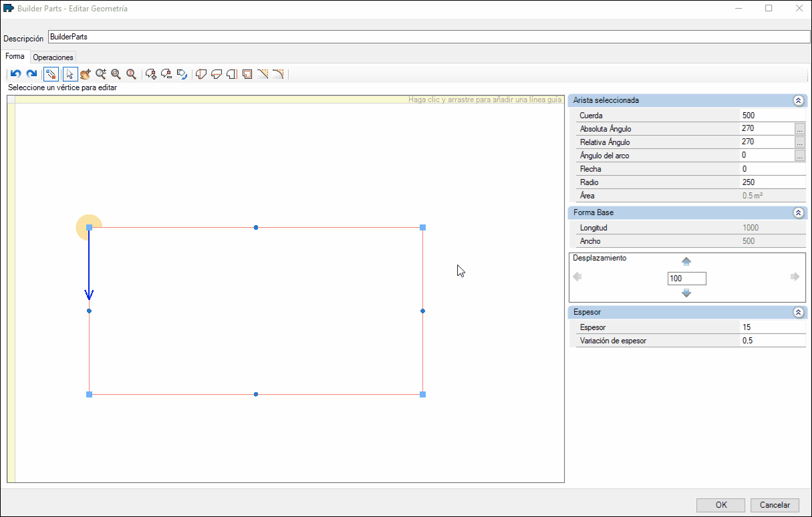Click the zoom window magnifier icon

click(116, 74)
